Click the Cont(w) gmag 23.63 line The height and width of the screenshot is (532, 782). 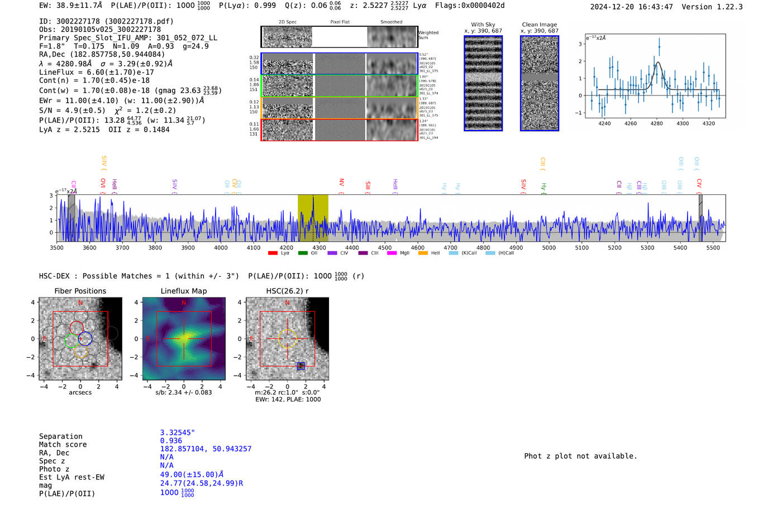coord(130,90)
